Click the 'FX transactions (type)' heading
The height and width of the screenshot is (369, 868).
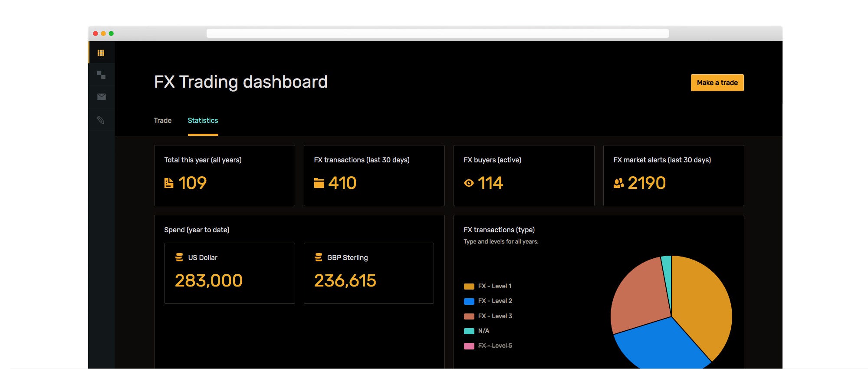click(x=499, y=230)
